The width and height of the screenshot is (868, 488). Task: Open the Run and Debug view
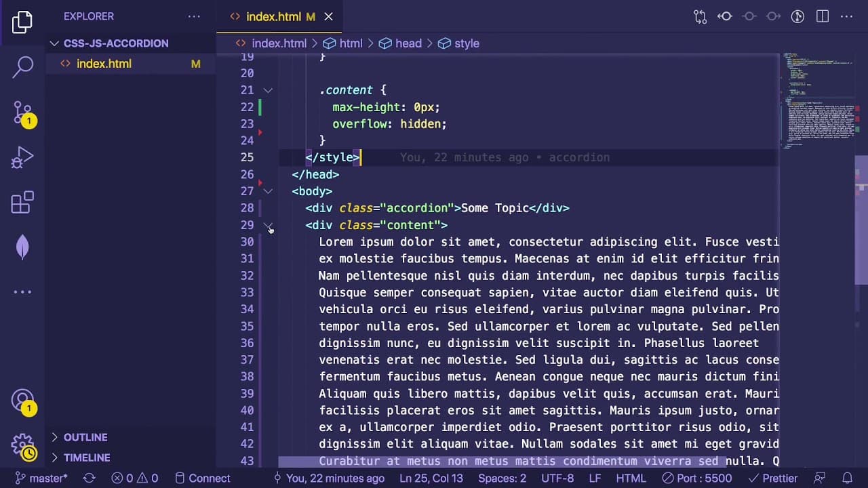(22, 158)
